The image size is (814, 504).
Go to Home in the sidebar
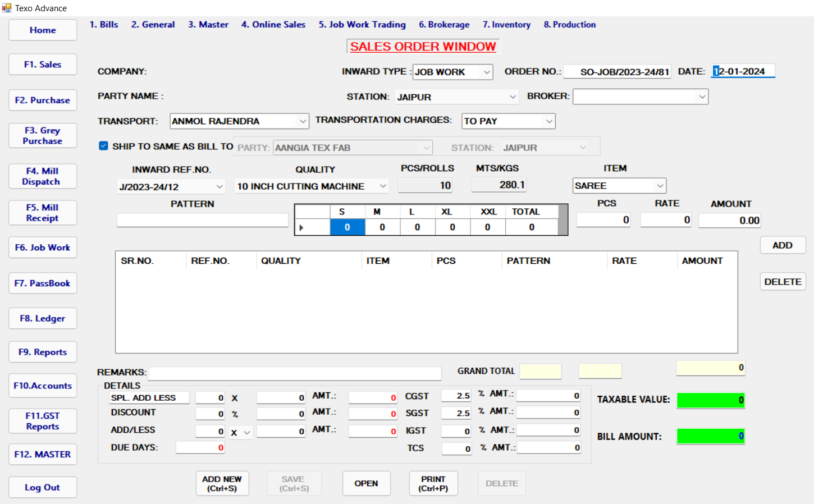click(x=43, y=30)
